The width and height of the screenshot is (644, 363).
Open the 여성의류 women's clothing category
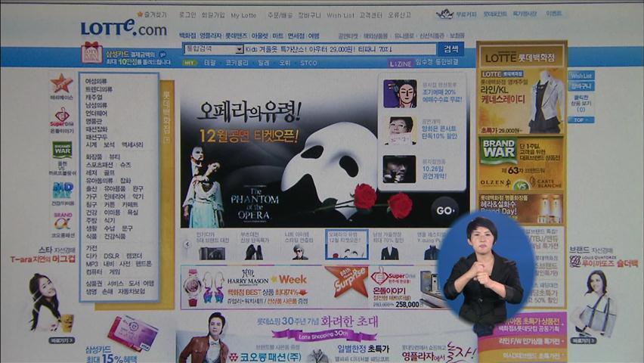[96, 82]
